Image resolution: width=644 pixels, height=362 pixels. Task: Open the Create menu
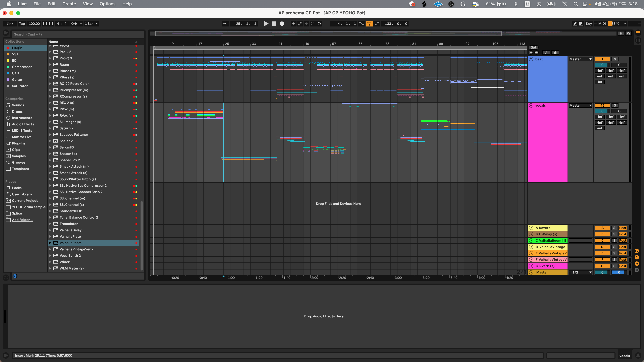pyautogui.click(x=69, y=4)
